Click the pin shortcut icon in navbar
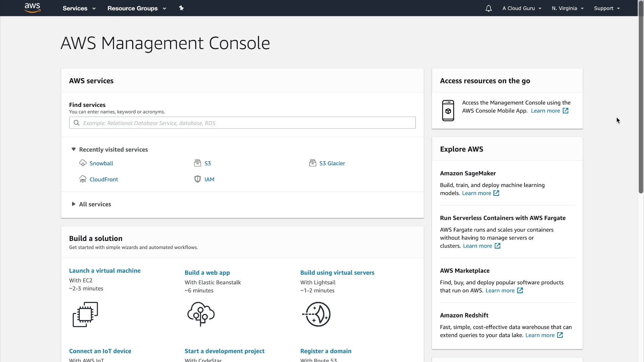The height and width of the screenshot is (362, 644). pos(181,8)
